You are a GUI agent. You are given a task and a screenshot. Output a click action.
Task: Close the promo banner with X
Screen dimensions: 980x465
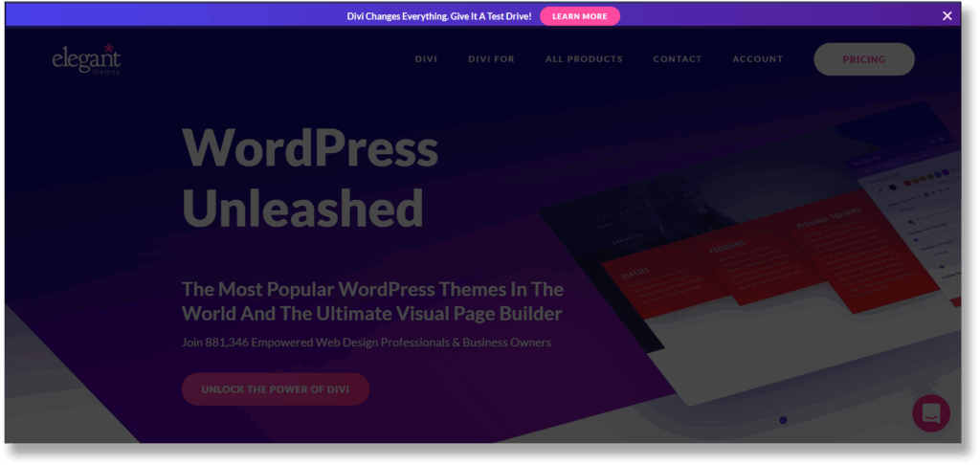[947, 15]
